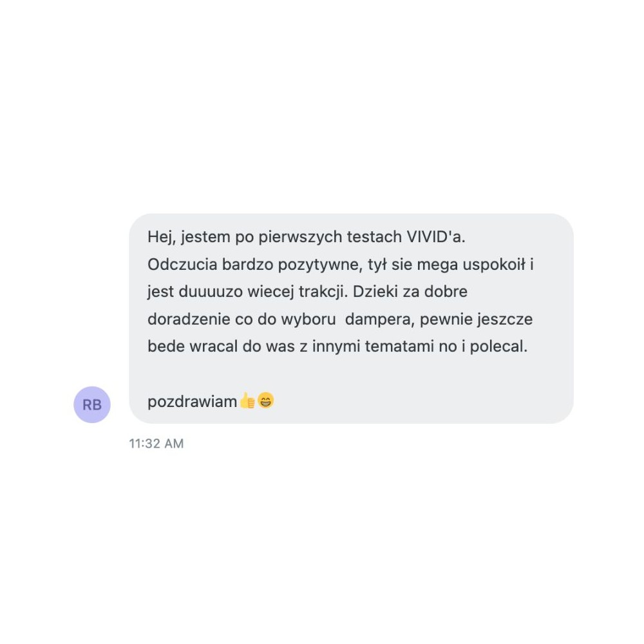Viewport: 644px width, 644px height.
Task: Click the word "duuuuzo" in the message
Action: (x=211, y=292)
